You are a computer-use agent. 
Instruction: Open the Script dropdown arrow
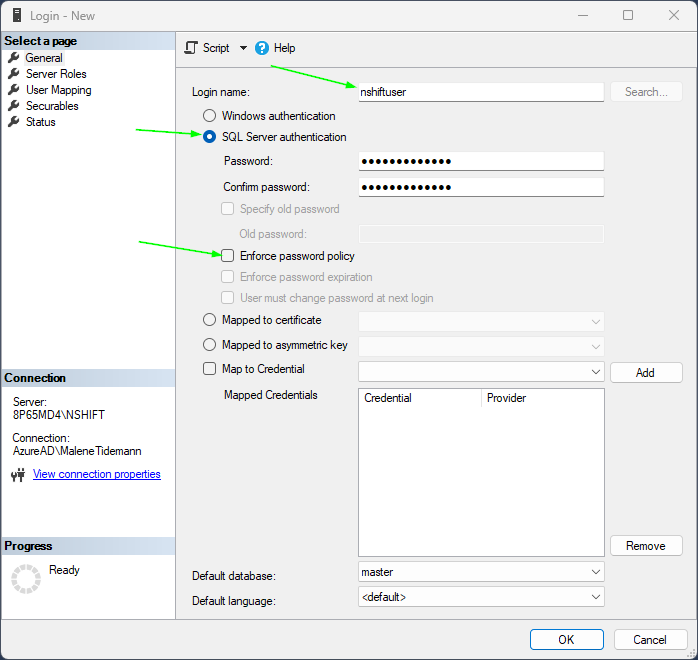(x=243, y=48)
